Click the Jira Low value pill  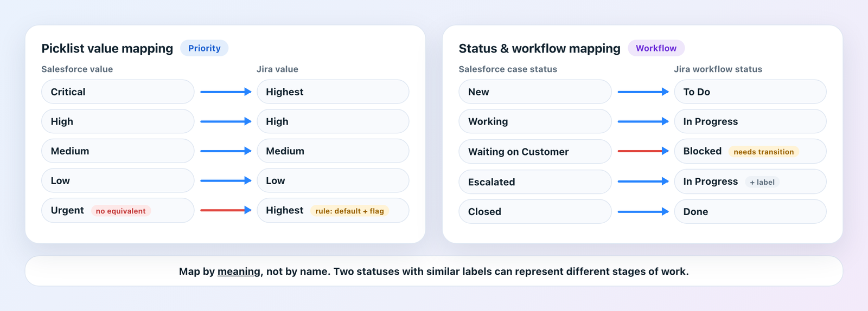333,180
